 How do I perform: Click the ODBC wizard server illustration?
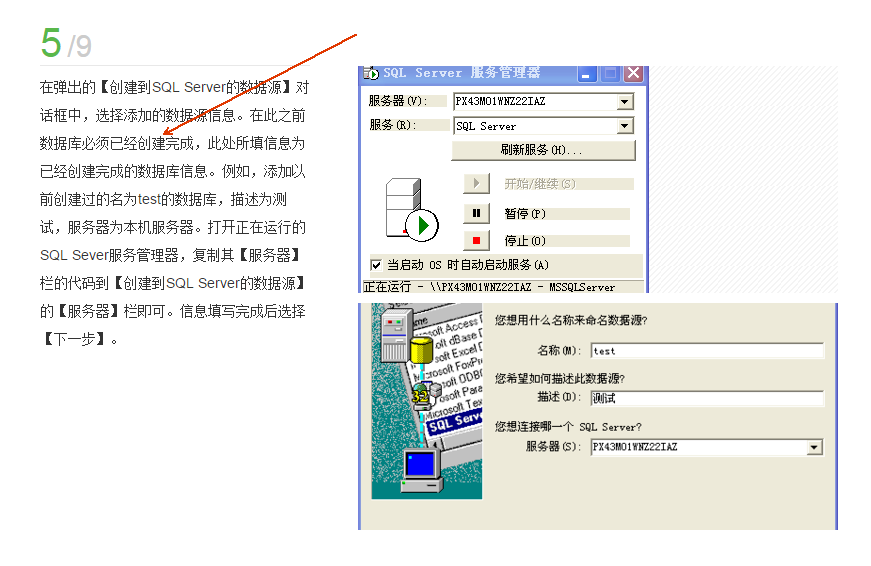(x=427, y=401)
